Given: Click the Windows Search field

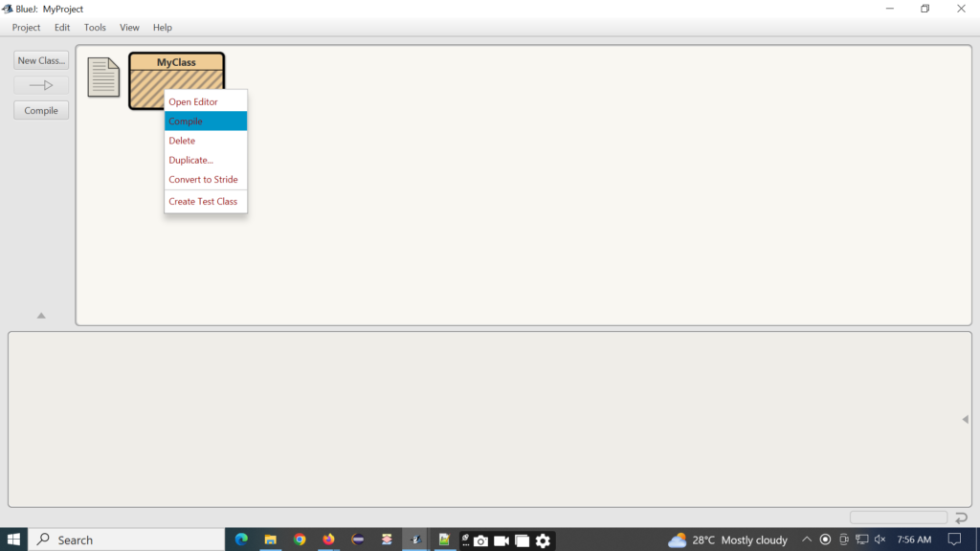Looking at the screenshot, I should (124, 540).
